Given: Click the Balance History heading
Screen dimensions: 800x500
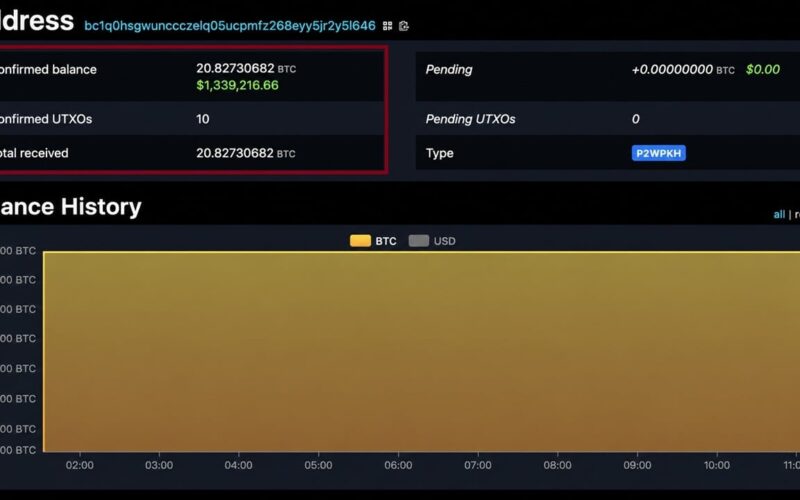Looking at the screenshot, I should click(x=70, y=207).
